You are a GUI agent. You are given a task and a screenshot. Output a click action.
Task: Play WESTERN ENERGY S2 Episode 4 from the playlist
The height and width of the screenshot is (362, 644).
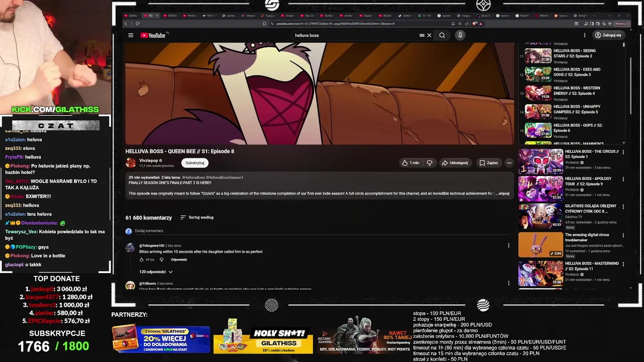[x=538, y=93]
